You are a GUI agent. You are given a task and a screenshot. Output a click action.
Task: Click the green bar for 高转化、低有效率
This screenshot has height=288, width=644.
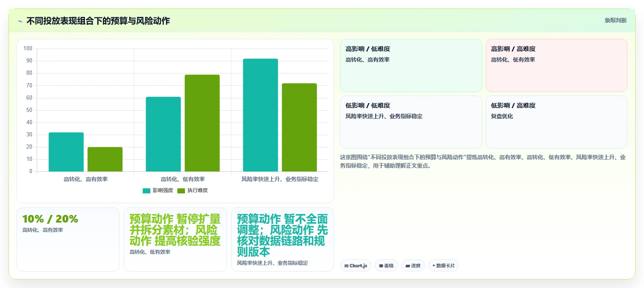tap(202, 123)
